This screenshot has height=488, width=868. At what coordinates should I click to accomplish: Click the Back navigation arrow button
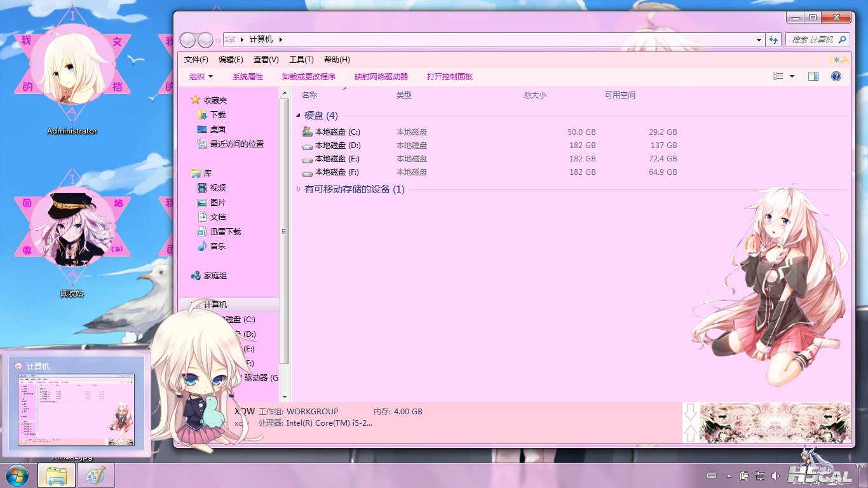click(187, 40)
